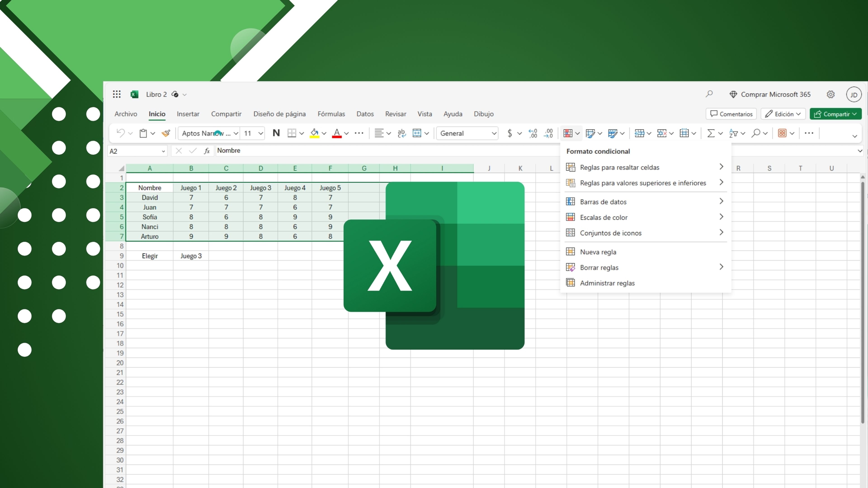The width and height of the screenshot is (868, 488).
Task: Apply yellow fill color bucket
Action: pos(314,133)
